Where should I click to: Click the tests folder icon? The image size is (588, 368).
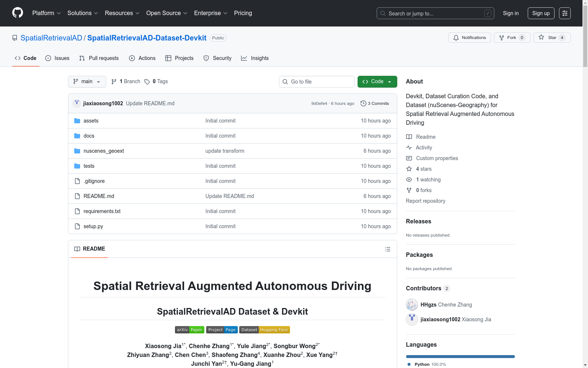pyautogui.click(x=77, y=166)
